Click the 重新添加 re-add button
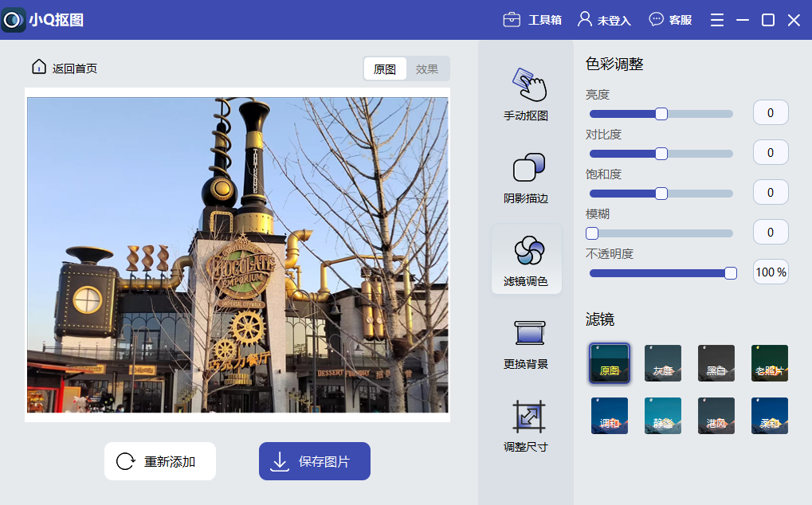Screen dimensions: 812x505 (159, 461)
